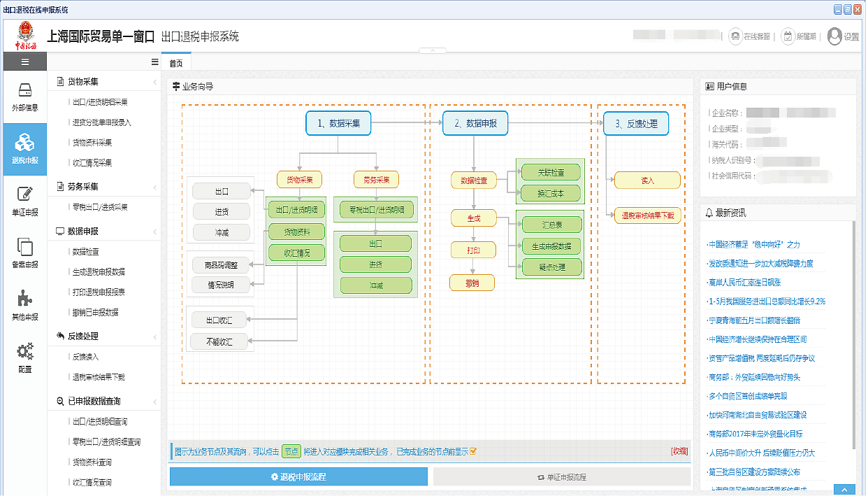Image resolution: width=868 pixels, height=496 pixels.
Task: Open the 备案申报 sidebar icon
Action: pos(24,253)
